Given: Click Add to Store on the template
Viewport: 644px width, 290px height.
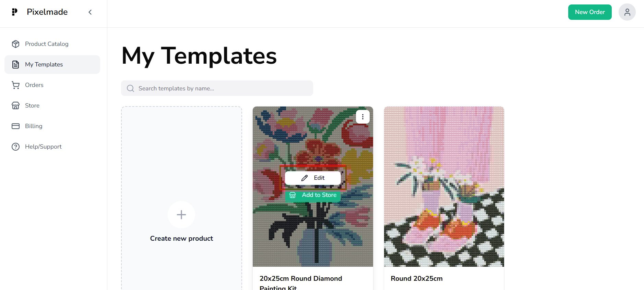Looking at the screenshot, I should pyautogui.click(x=313, y=195).
